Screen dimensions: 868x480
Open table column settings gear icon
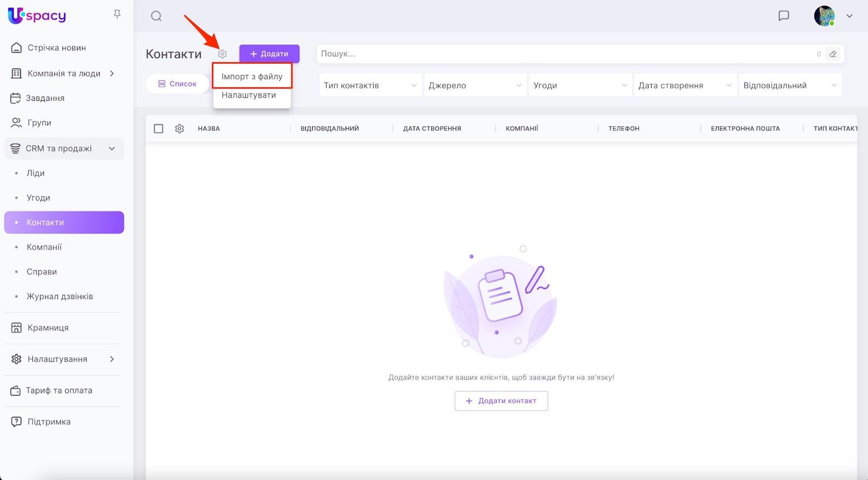180,129
